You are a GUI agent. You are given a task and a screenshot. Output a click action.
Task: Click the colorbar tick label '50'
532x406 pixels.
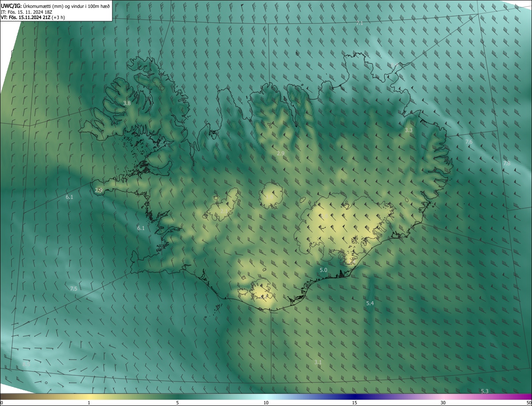[529, 403]
